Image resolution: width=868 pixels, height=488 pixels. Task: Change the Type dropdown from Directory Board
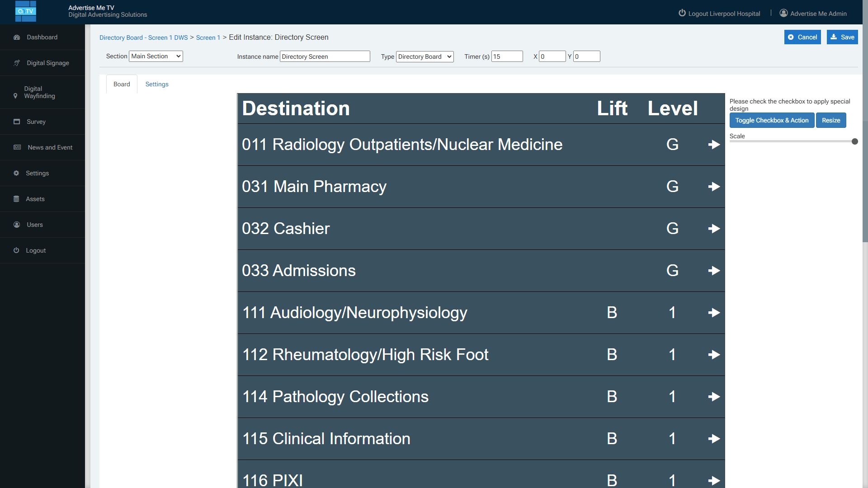(424, 56)
